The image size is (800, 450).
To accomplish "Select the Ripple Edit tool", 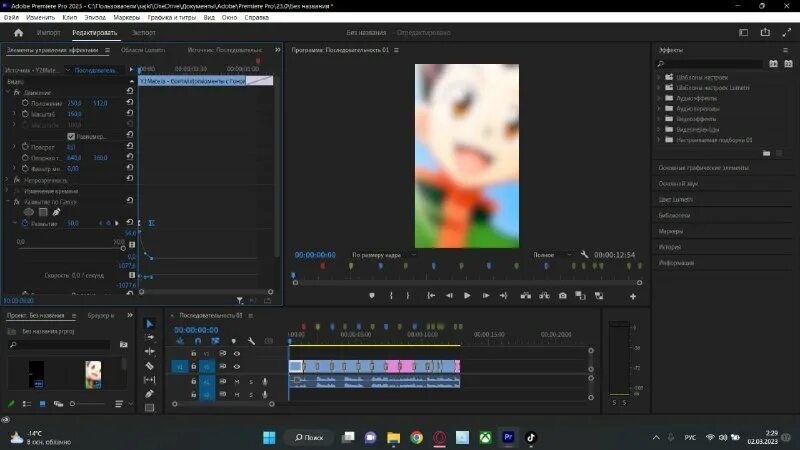I will 149,352.
